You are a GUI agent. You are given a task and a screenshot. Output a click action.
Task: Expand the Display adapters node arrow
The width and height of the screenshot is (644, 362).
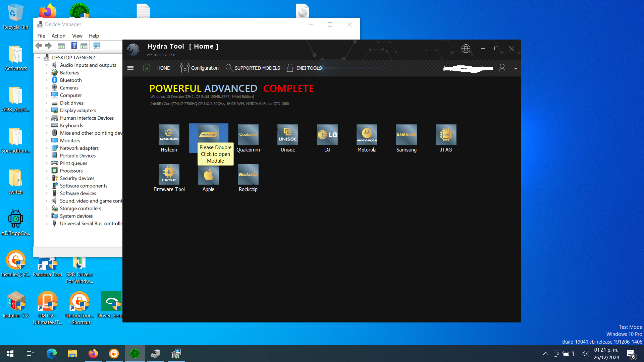coord(47,111)
